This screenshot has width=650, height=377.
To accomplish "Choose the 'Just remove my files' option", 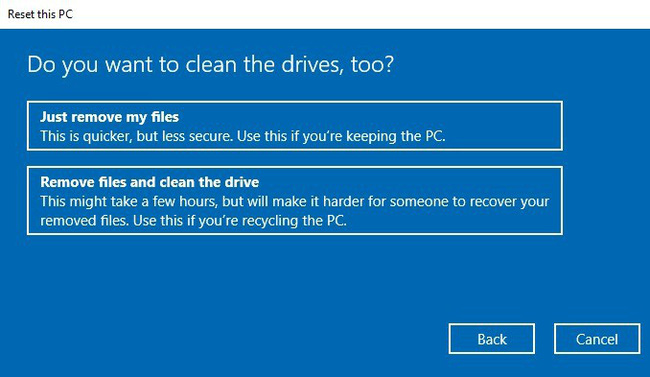I will coord(295,126).
